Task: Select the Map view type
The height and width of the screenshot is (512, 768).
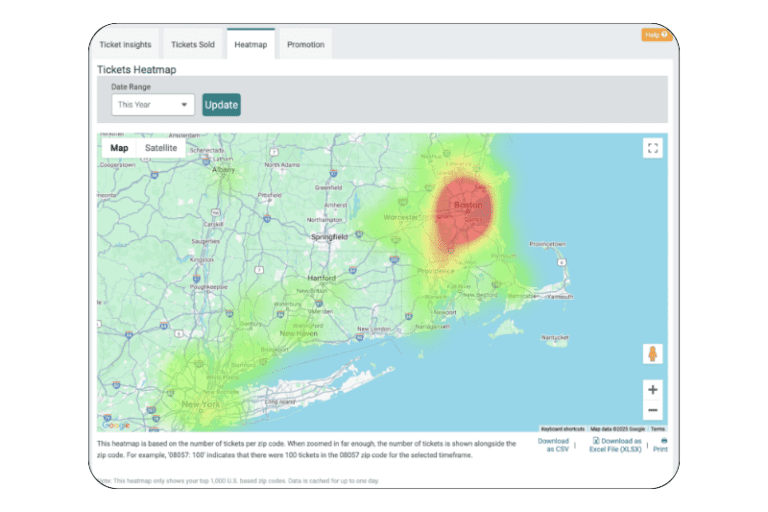Action: [119, 148]
